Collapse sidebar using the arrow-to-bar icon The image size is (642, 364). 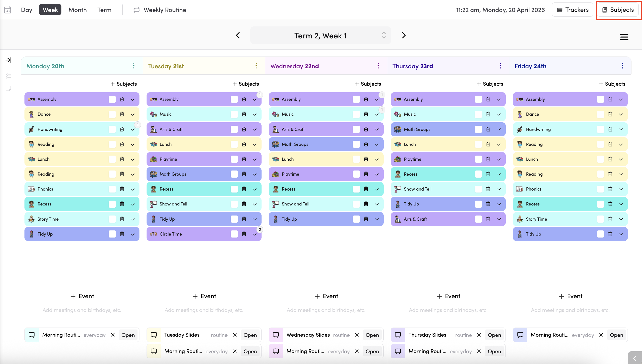(8, 60)
